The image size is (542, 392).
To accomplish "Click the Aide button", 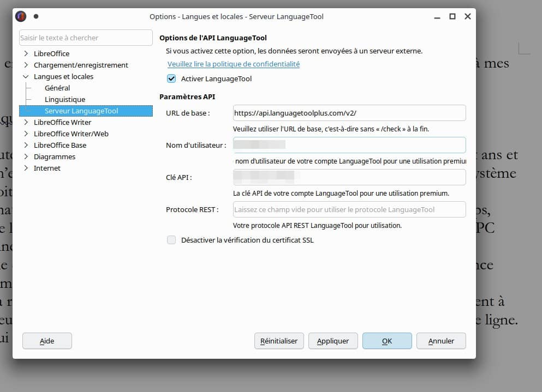I will click(46, 341).
